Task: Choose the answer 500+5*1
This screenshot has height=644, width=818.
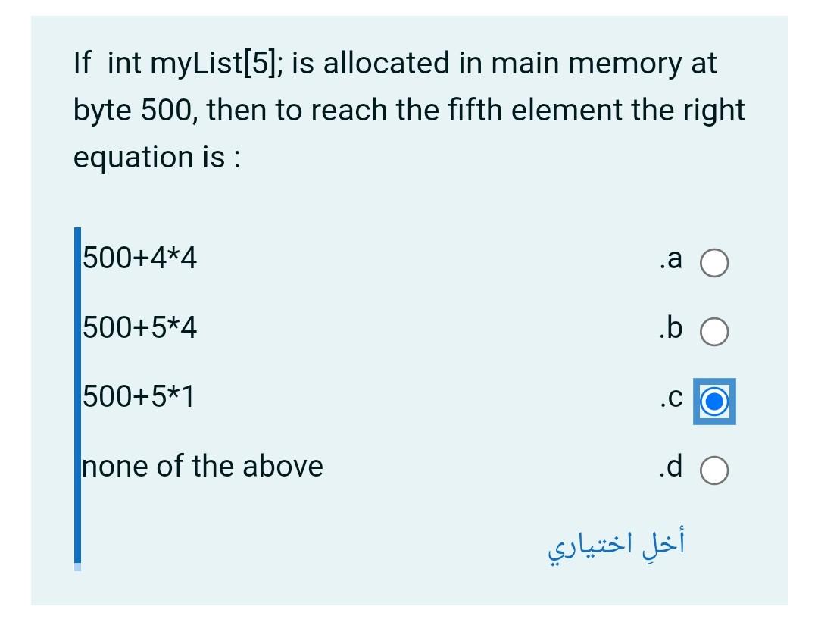Action: click(x=139, y=395)
